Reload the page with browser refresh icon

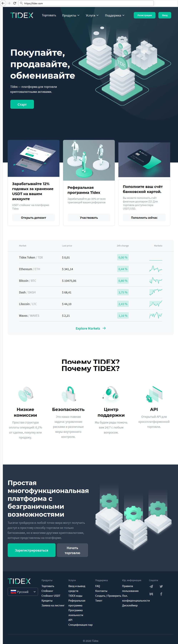point(15,3)
